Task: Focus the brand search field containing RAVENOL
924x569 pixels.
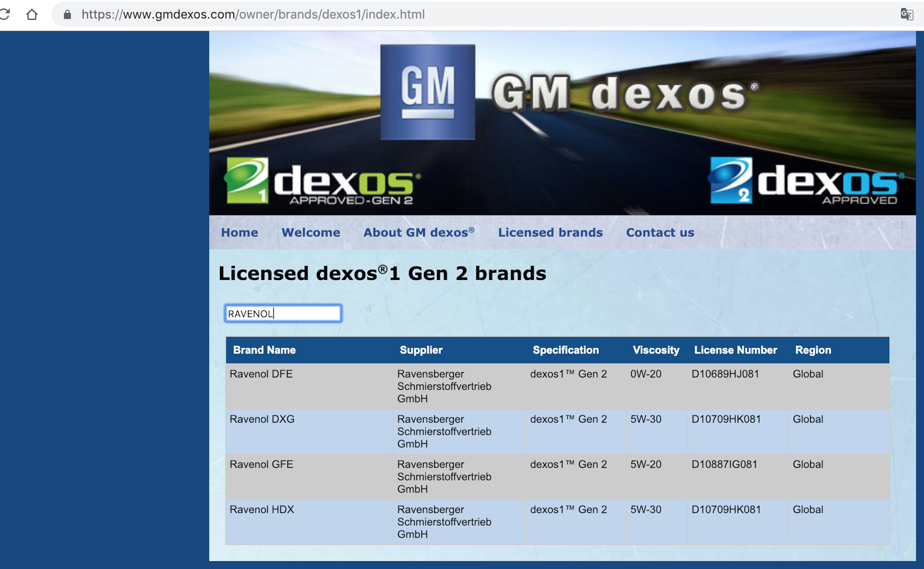Action: click(x=283, y=314)
